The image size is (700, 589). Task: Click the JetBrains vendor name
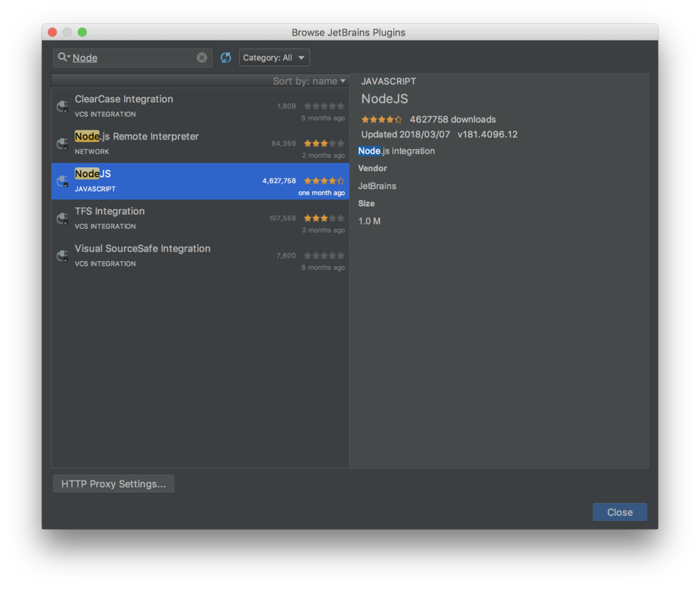377,186
